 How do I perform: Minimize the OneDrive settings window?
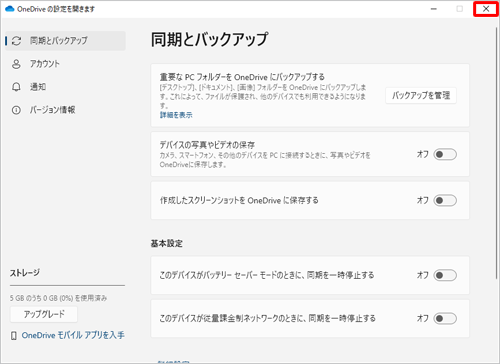coord(434,9)
